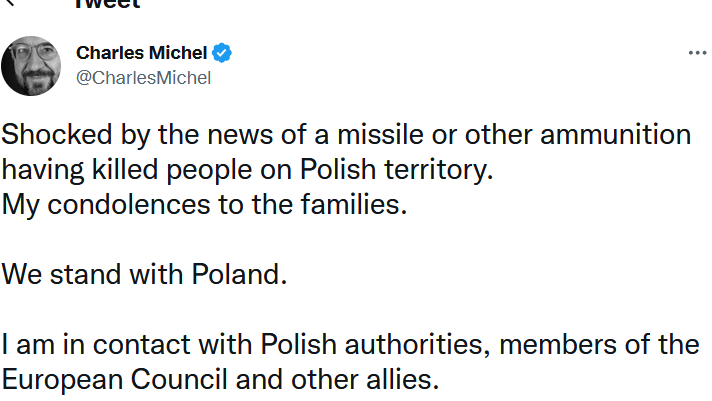This screenshot has height=401, width=712.
Task: Click the "We stand with Poland" sentence
Action: (x=144, y=274)
